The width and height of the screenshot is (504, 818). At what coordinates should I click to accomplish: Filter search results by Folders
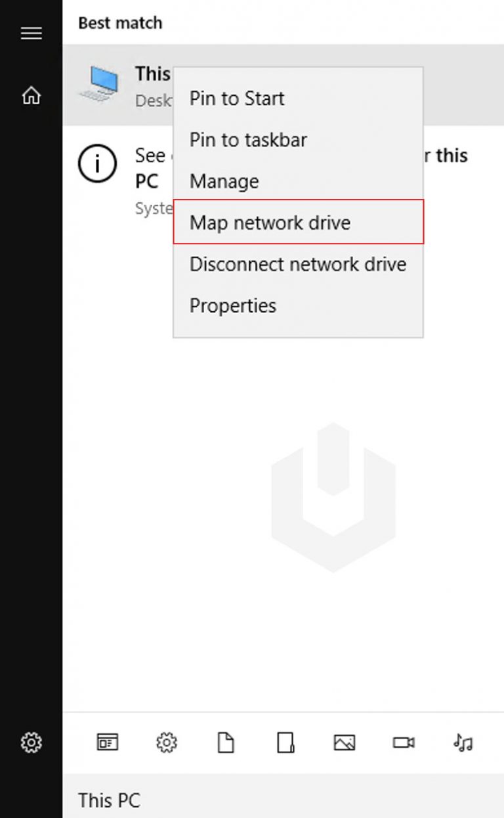(285, 743)
